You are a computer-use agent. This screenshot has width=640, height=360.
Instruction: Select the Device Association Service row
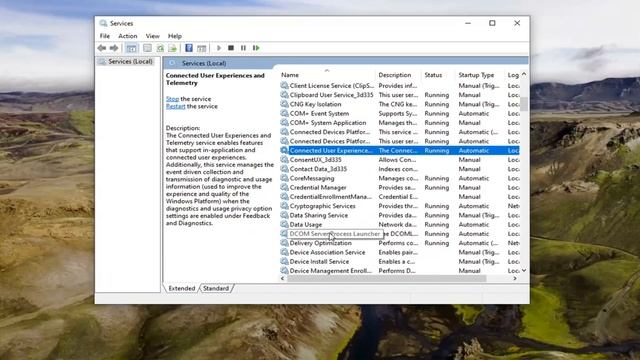(400, 252)
